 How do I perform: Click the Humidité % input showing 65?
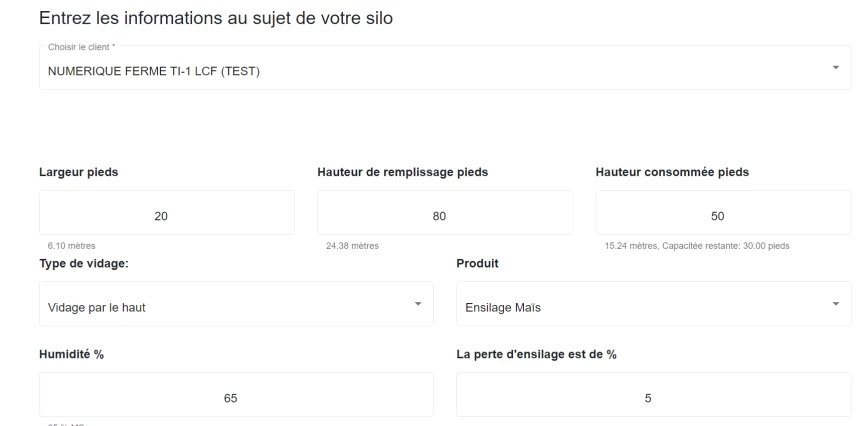point(236,395)
